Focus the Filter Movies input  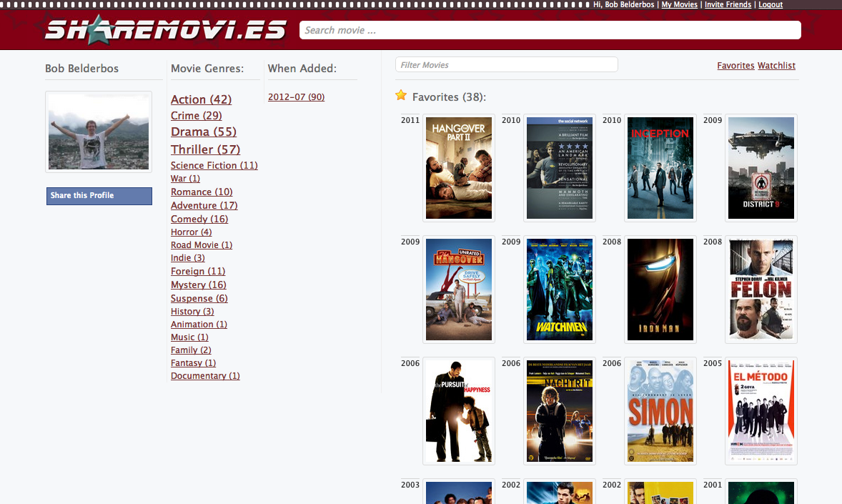pyautogui.click(x=506, y=64)
